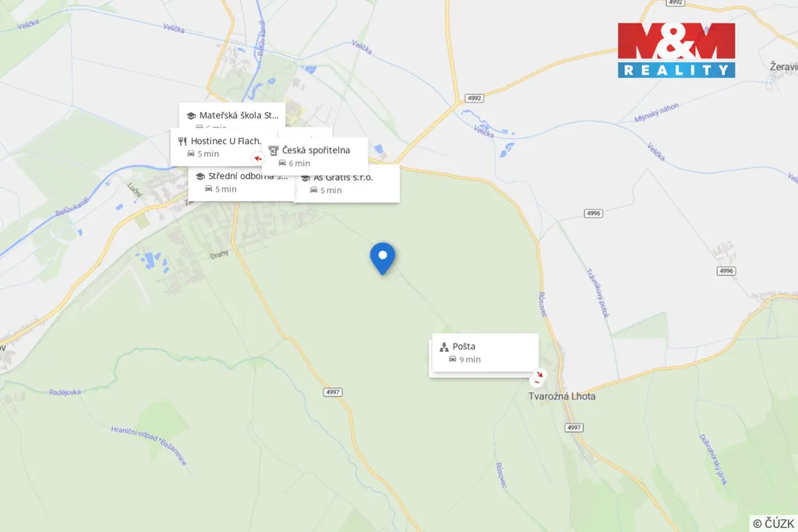Select the Pošta point of interest card
Viewport: 798px width, 532px height.
point(485,353)
